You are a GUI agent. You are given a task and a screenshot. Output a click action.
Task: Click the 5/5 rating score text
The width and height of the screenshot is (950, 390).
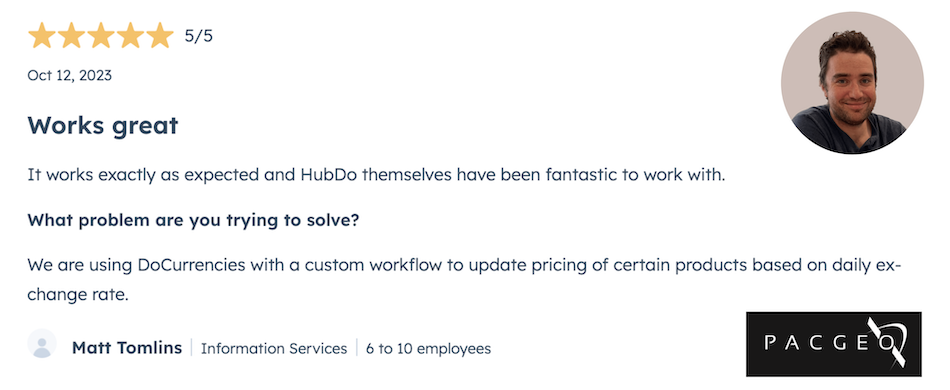coord(199,36)
